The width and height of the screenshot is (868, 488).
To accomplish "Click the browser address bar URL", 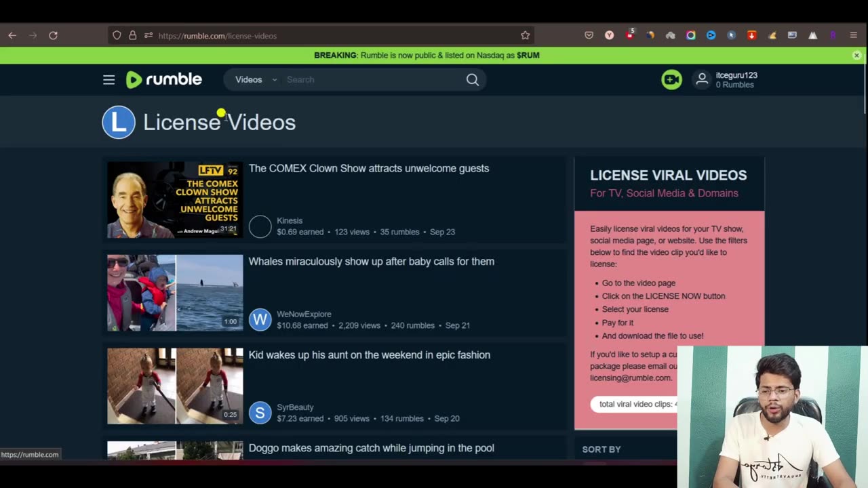I will click(x=217, y=36).
